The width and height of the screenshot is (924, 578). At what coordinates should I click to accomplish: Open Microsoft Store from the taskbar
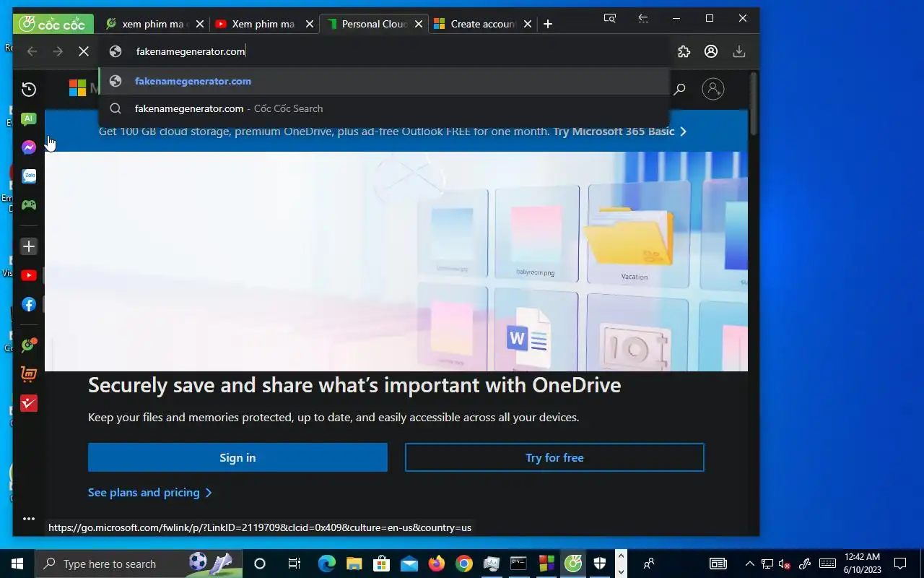click(381, 564)
